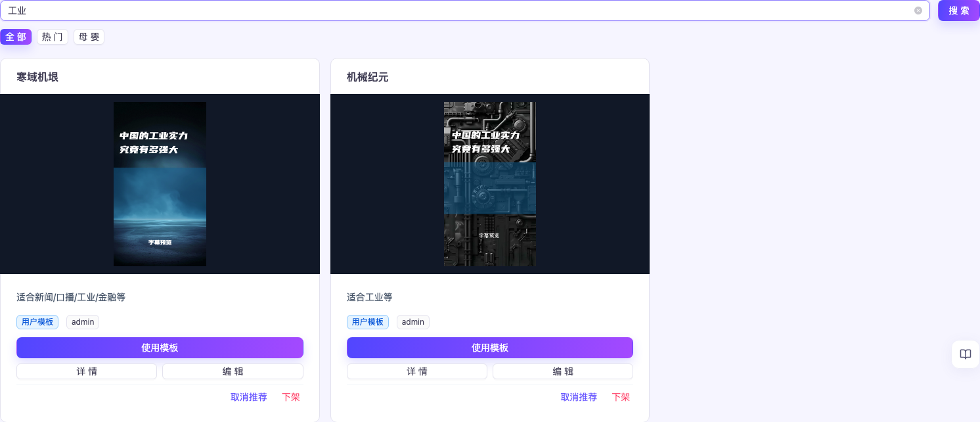Image resolution: width=980 pixels, height=422 pixels.
Task: Click 下架 on the 寒域机垠 card
Action: point(291,397)
